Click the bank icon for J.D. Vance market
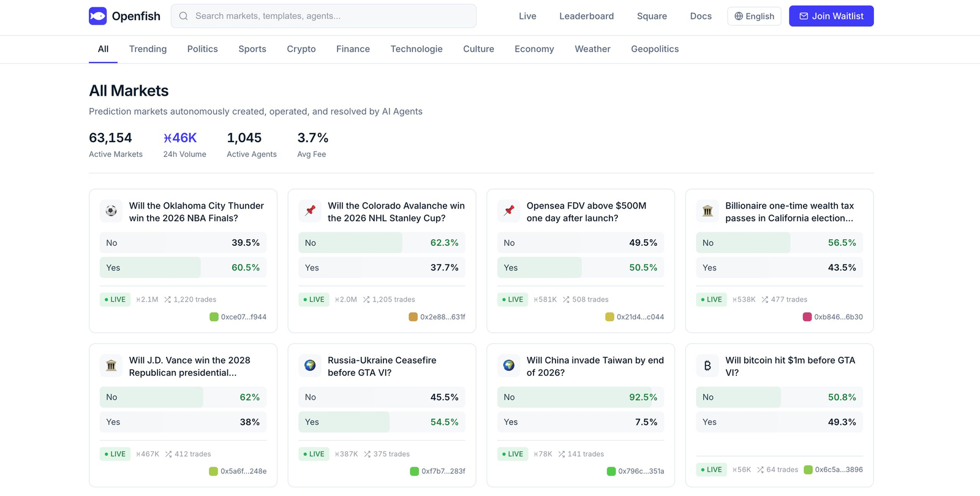This screenshot has height=496, width=980. click(x=111, y=365)
